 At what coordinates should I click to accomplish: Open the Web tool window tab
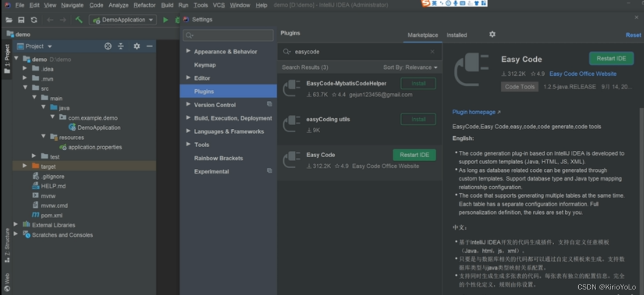[x=7, y=282]
